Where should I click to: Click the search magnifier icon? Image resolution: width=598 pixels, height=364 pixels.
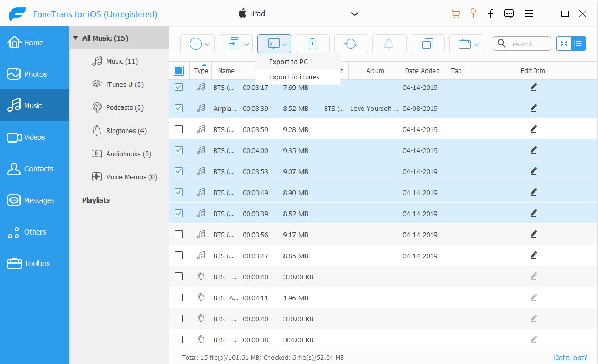click(502, 44)
